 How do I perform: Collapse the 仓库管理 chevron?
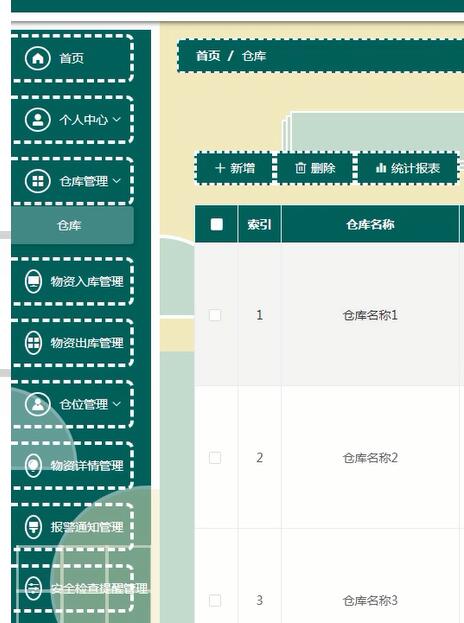(117, 181)
